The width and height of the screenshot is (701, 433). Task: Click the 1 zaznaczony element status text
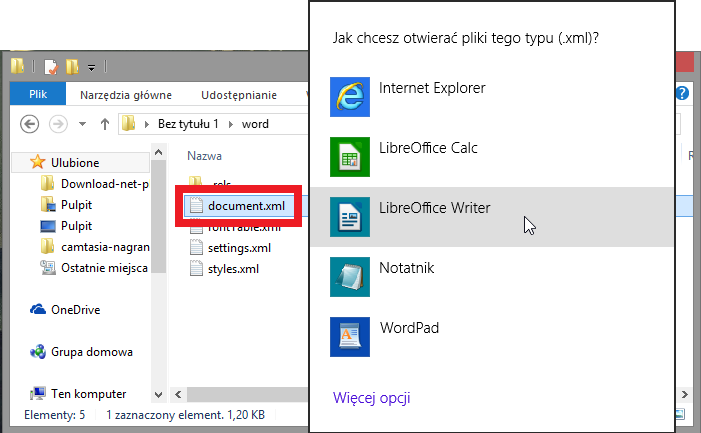186,415
